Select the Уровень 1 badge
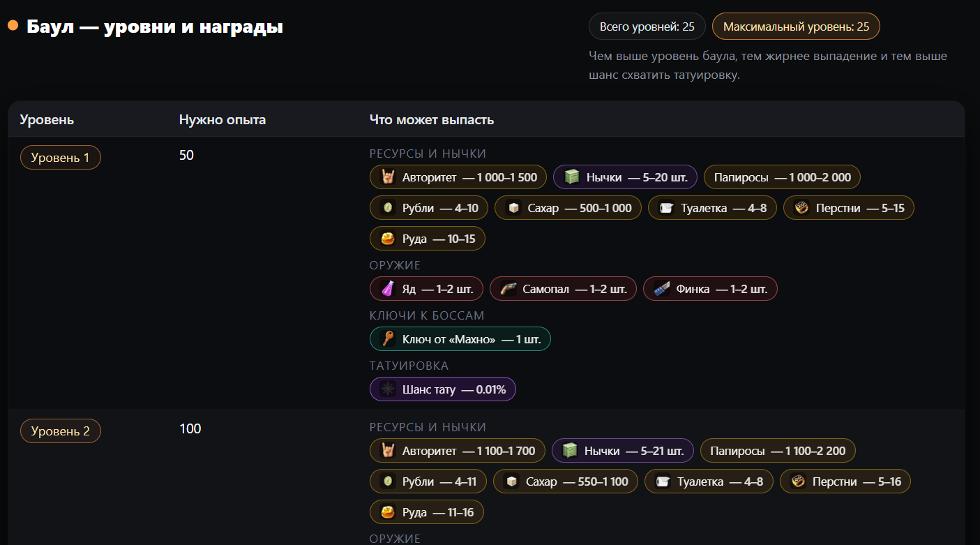 coord(61,158)
